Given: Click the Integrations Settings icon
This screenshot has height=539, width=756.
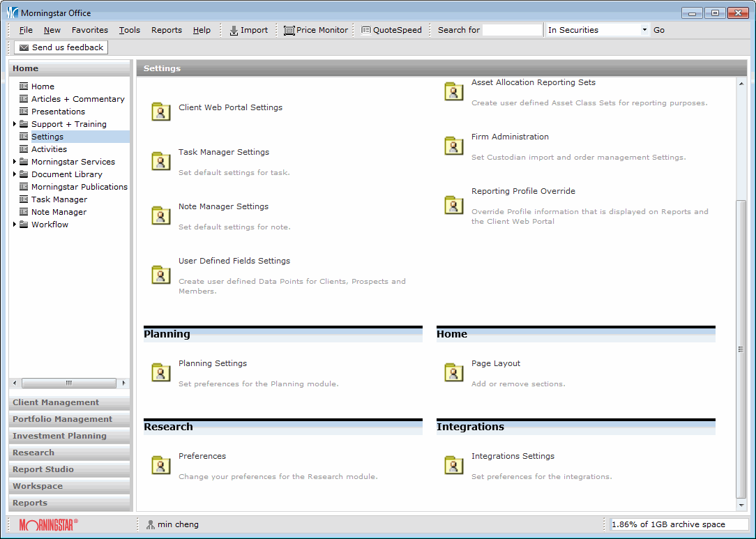Looking at the screenshot, I should click(454, 465).
